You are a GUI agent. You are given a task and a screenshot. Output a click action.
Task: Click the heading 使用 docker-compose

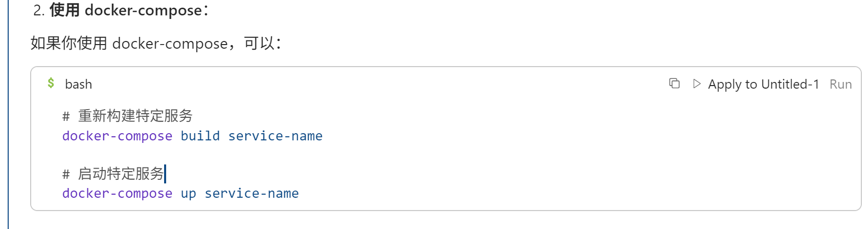[128, 10]
